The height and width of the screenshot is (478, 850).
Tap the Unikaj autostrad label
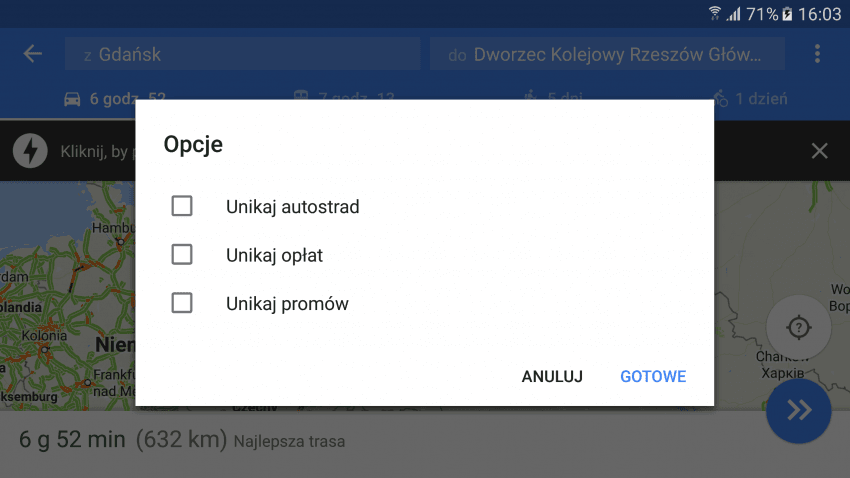pyautogui.click(x=293, y=206)
